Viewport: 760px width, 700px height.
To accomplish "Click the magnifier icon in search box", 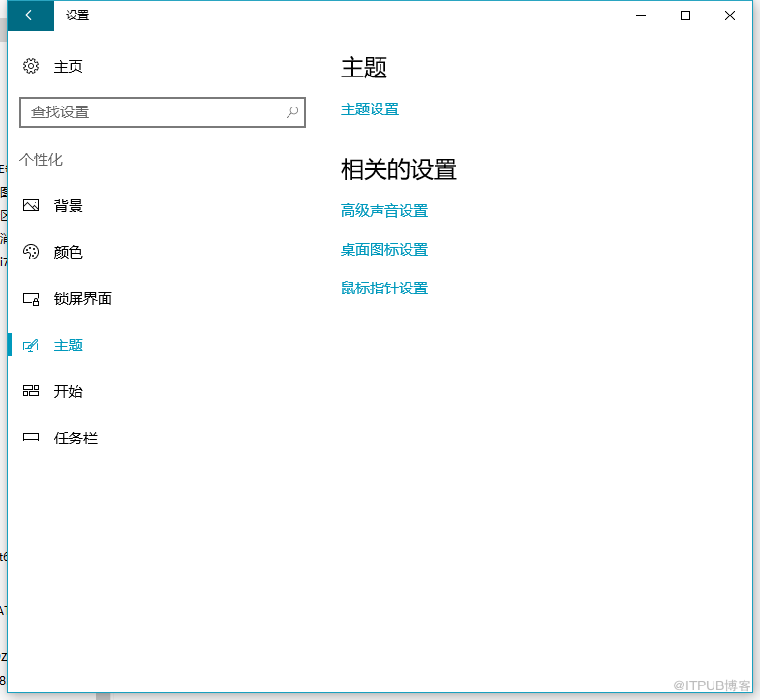I will coord(292,112).
